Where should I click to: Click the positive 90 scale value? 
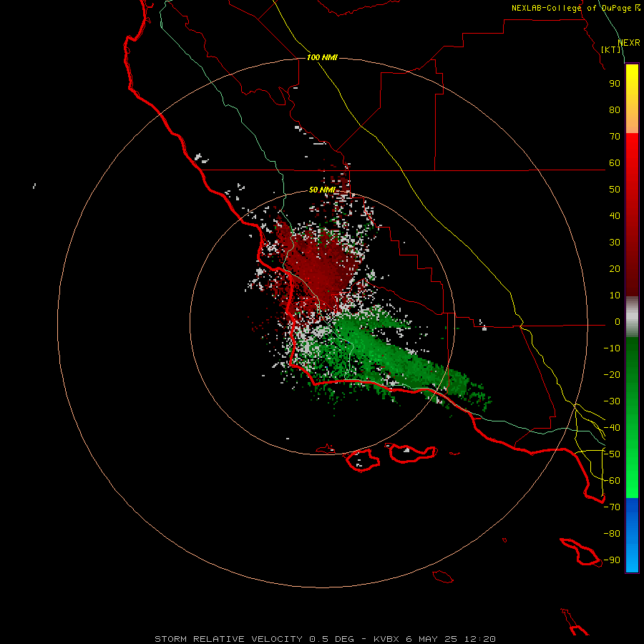coord(615,84)
